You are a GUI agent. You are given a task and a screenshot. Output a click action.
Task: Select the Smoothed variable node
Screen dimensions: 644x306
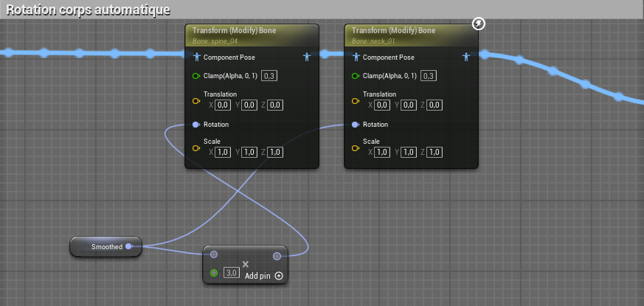coord(106,246)
